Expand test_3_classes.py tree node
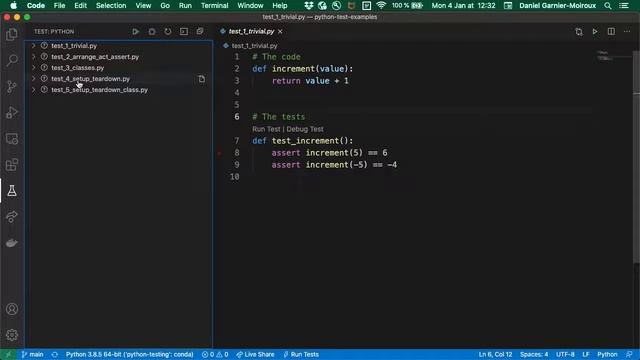The height and width of the screenshot is (360, 640). tap(33, 68)
